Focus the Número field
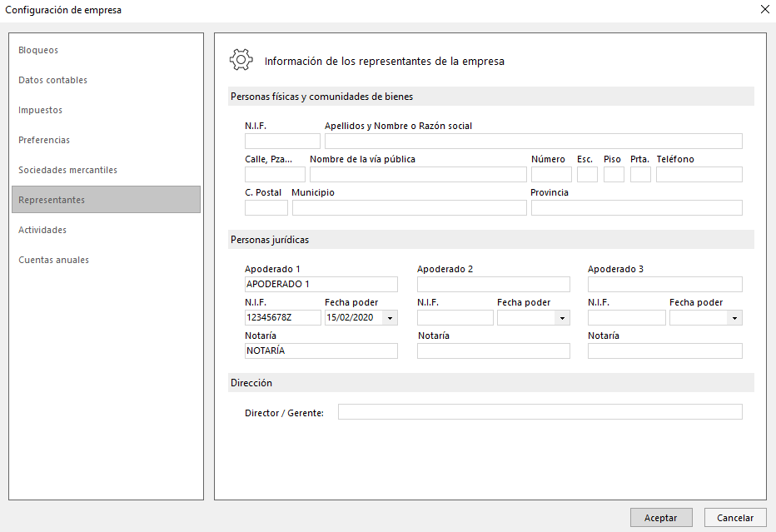Viewport: 776px width, 532px height. [551, 174]
